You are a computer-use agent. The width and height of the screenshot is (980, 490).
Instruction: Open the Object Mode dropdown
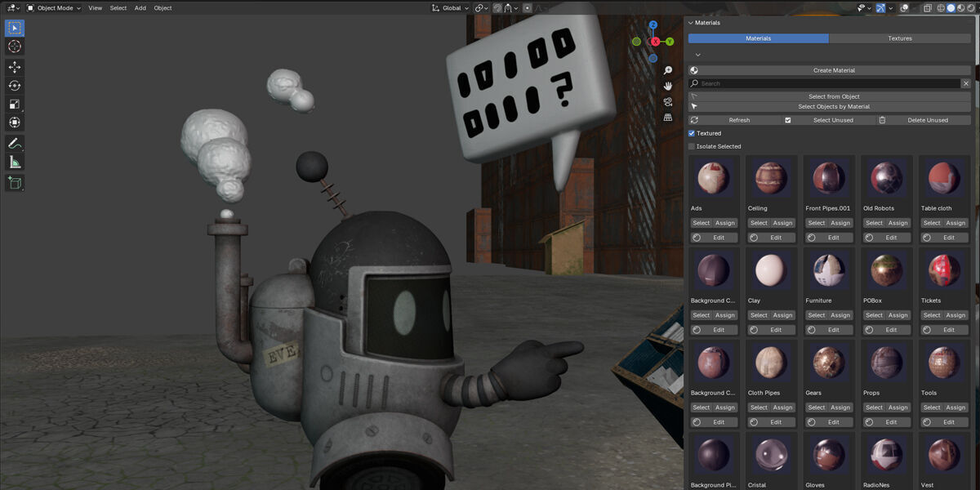(54, 7)
